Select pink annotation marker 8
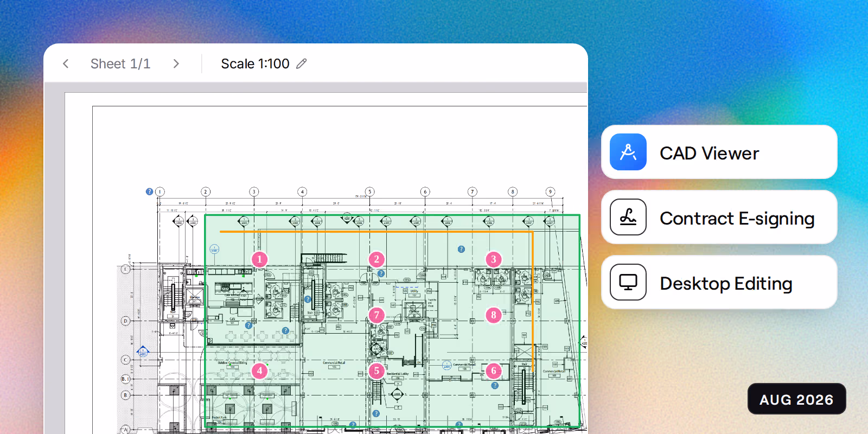 494,315
